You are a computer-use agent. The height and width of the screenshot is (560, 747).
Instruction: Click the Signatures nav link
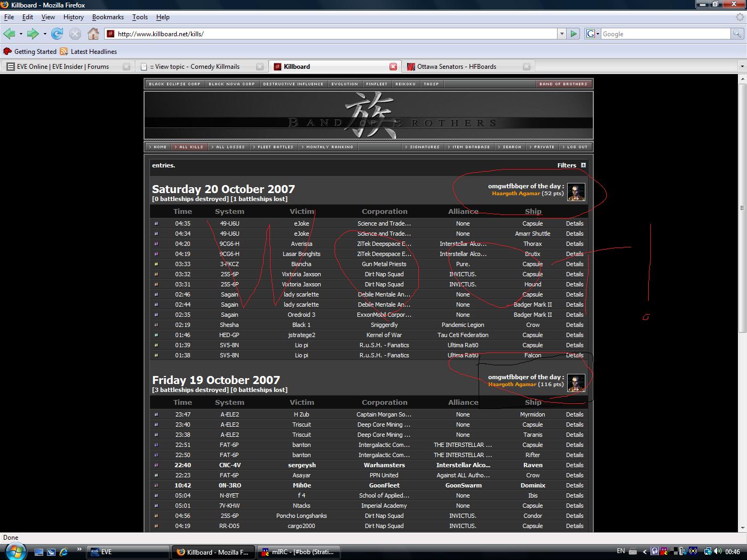click(424, 147)
